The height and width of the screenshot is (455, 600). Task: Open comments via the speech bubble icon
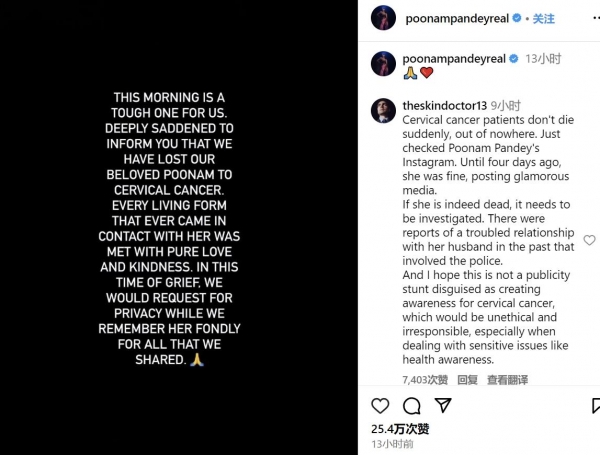click(x=411, y=406)
